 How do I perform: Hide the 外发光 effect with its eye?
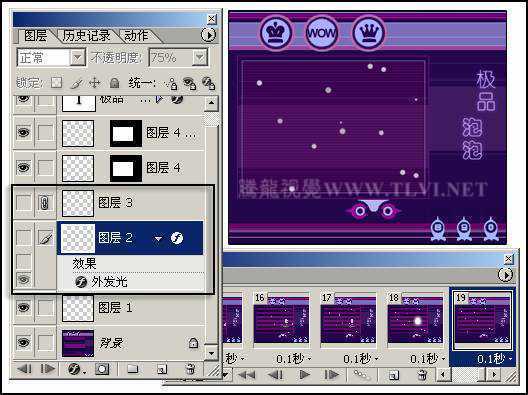24,279
